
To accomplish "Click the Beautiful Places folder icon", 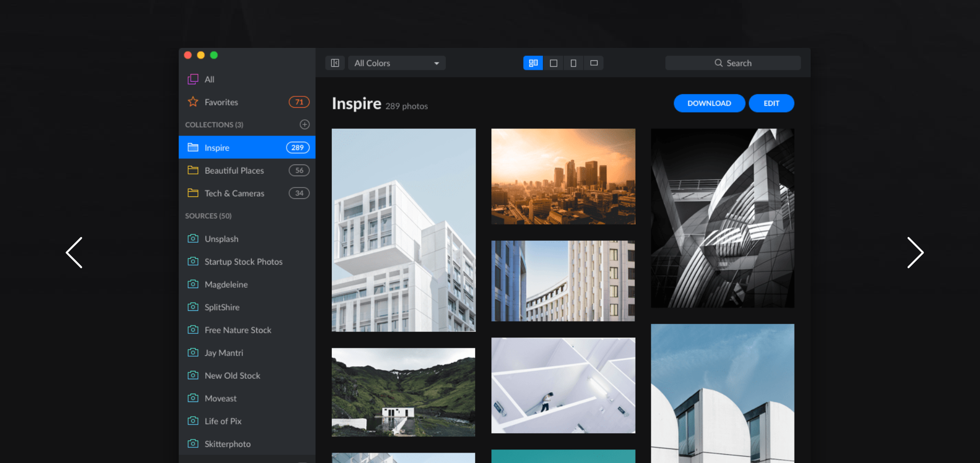I will (193, 170).
